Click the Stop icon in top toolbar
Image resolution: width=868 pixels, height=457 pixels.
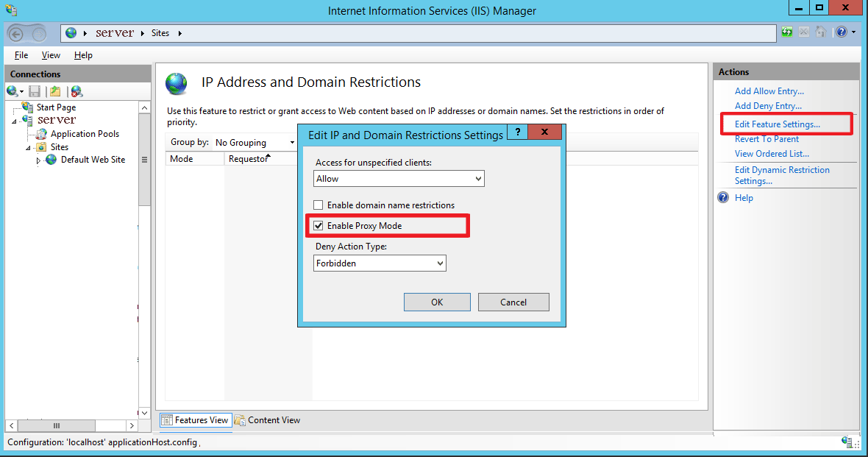804,32
